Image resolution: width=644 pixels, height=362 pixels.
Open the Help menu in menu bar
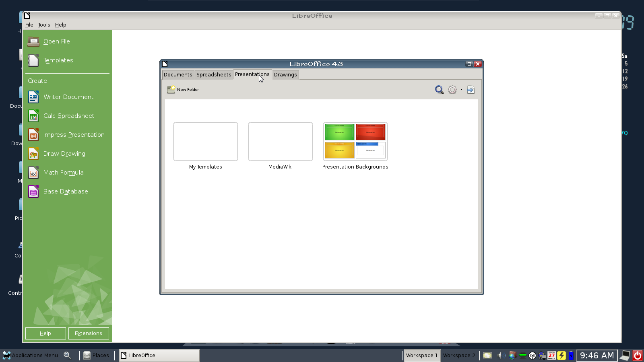tap(61, 25)
